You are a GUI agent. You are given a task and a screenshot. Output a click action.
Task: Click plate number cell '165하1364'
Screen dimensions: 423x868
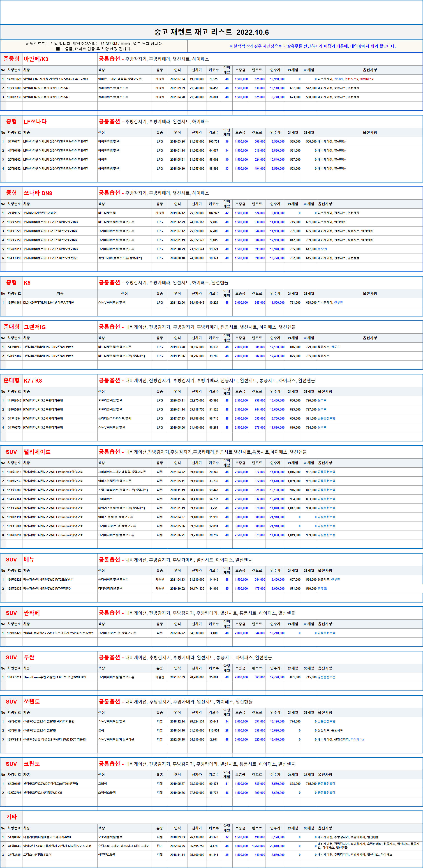(14, 302)
